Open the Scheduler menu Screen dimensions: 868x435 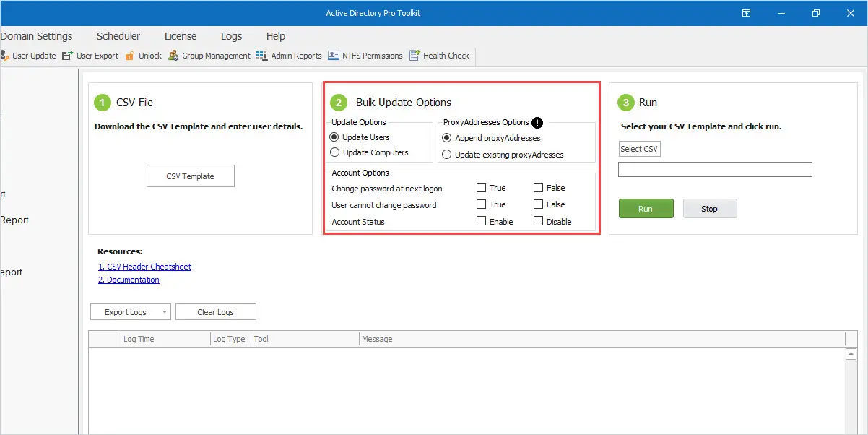coord(118,36)
